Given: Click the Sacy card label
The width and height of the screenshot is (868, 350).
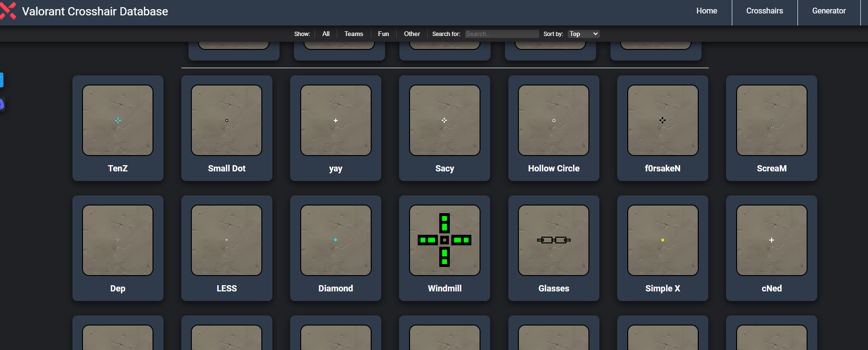Looking at the screenshot, I should click(x=445, y=169).
